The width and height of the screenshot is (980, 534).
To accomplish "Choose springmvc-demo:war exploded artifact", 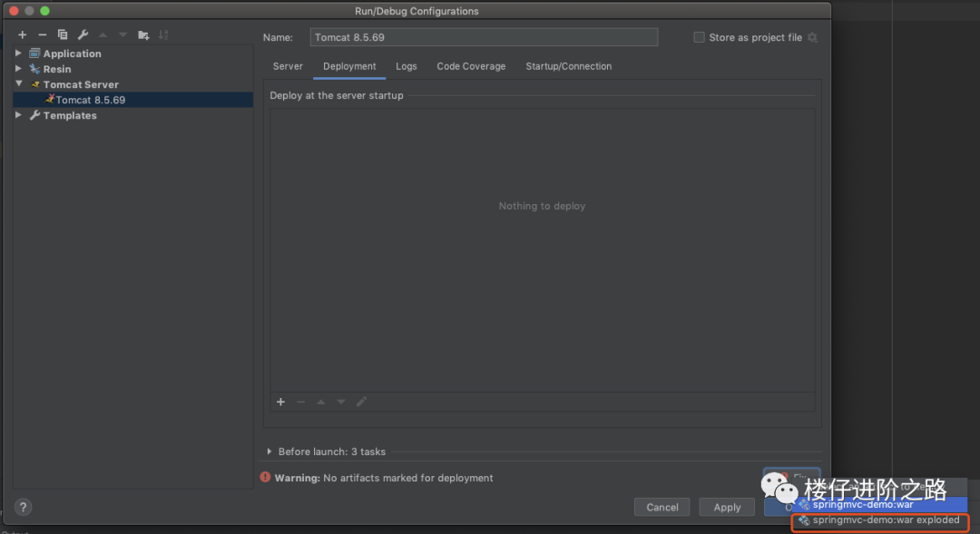I will pos(880,520).
